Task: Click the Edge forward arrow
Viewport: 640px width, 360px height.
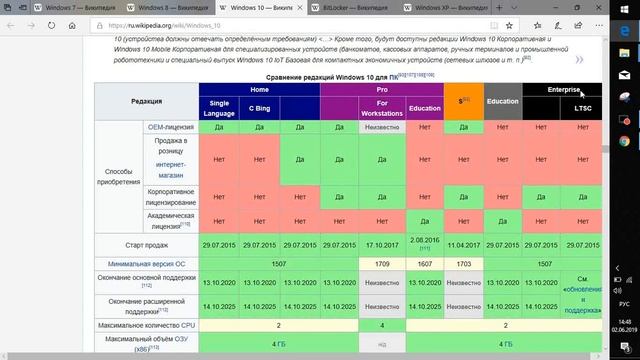Action: pos(31,25)
